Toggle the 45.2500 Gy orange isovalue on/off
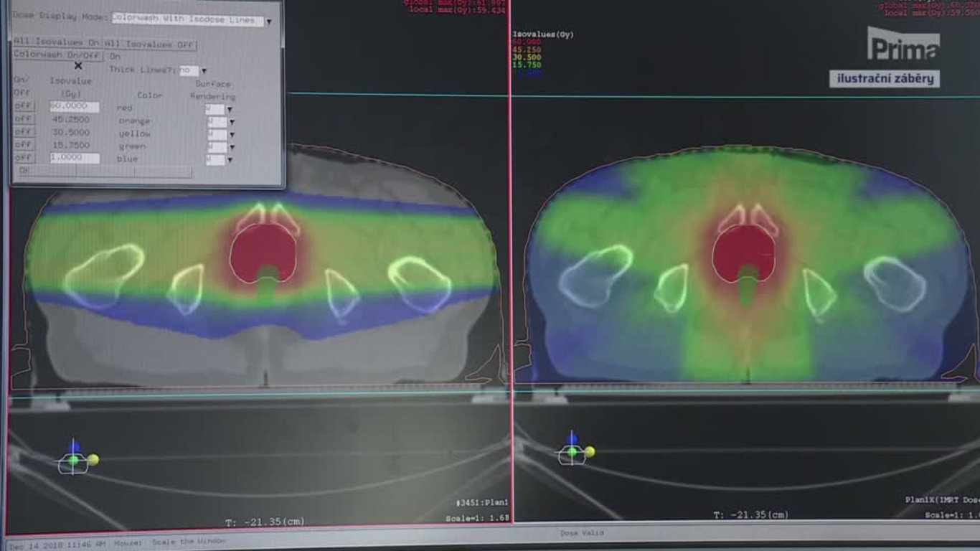980x551 pixels. pos(23,120)
